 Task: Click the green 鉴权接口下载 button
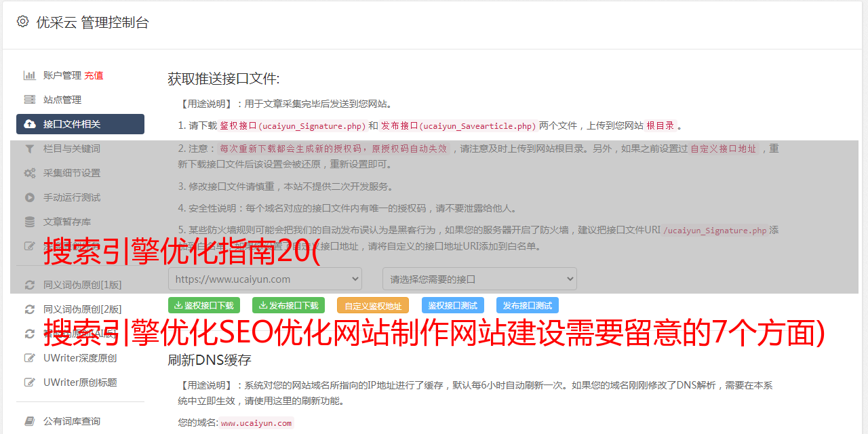point(204,306)
